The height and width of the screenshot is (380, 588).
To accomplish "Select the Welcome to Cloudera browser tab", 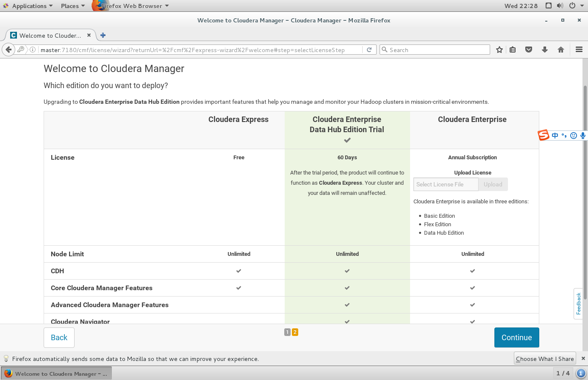I will (50, 36).
